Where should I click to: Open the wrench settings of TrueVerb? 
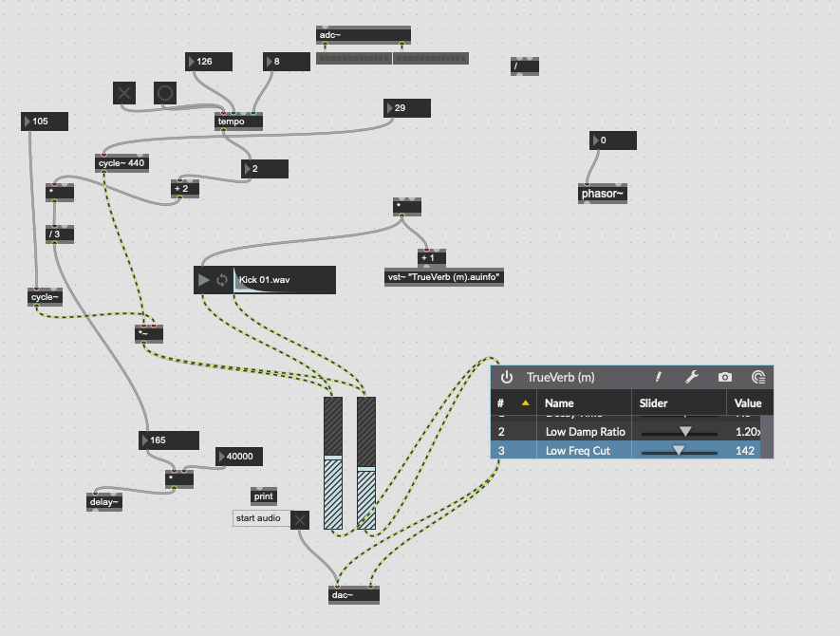point(692,377)
